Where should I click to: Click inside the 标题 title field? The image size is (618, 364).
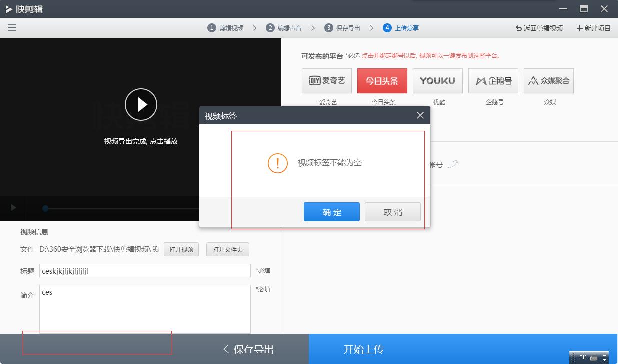[x=144, y=270]
